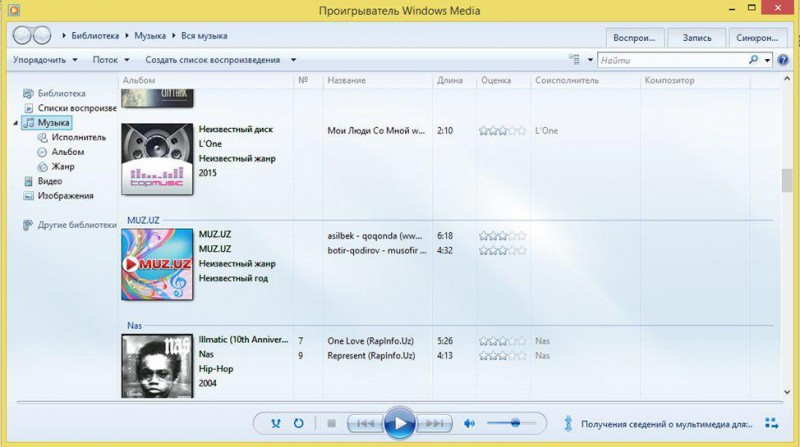Click the vertical scrollbar down arrow
800x447 pixels.
(787, 392)
